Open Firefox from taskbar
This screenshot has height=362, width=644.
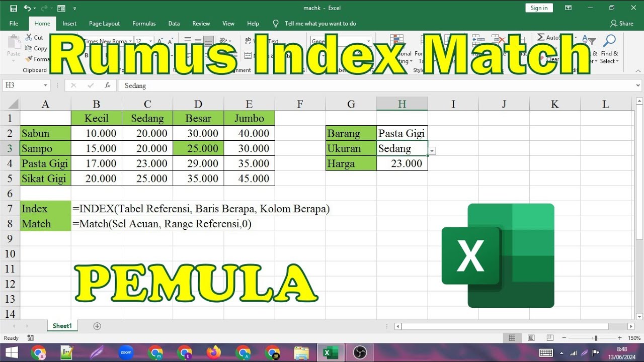pyautogui.click(x=214, y=352)
